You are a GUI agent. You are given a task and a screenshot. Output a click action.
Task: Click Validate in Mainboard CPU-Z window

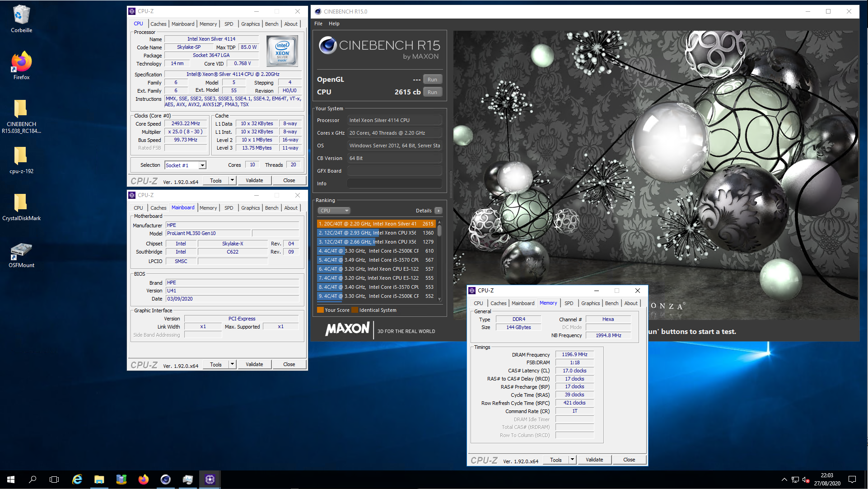pos(254,364)
